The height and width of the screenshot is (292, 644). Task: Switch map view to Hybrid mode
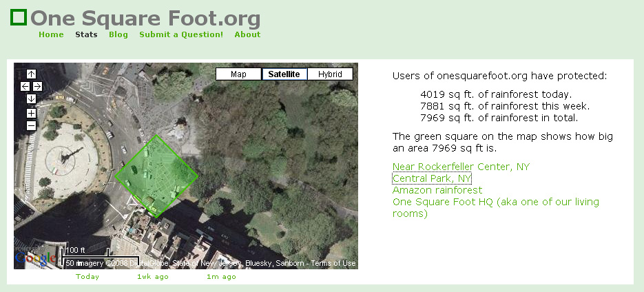point(330,74)
